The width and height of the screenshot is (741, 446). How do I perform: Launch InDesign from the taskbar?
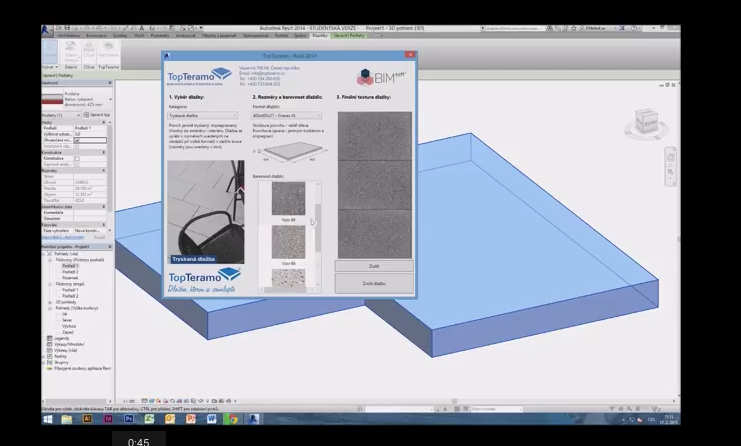pyautogui.click(x=108, y=419)
